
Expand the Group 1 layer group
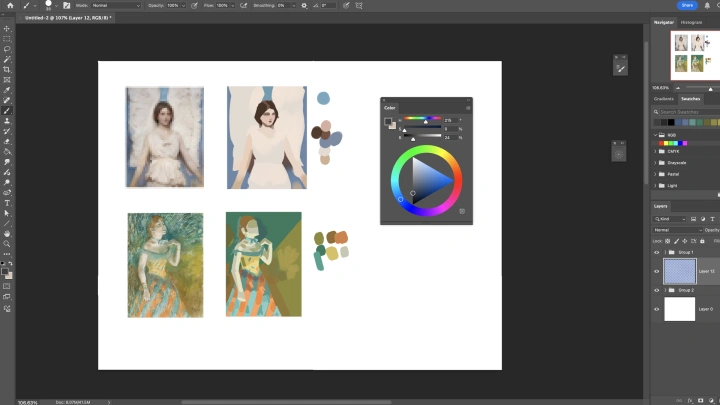coord(665,253)
